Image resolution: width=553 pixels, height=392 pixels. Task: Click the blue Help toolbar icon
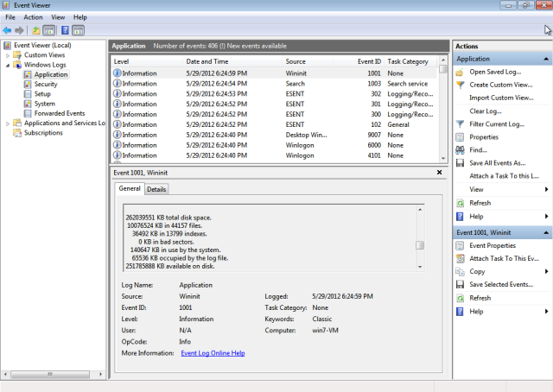66,31
